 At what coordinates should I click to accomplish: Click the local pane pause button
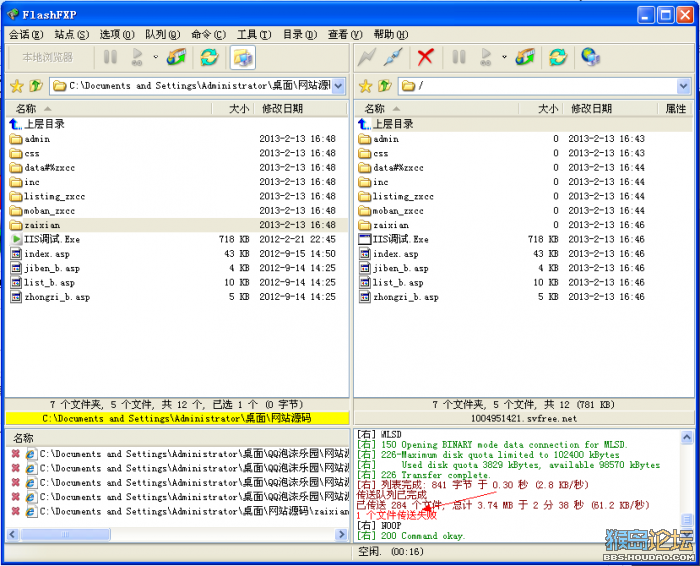tap(110, 58)
